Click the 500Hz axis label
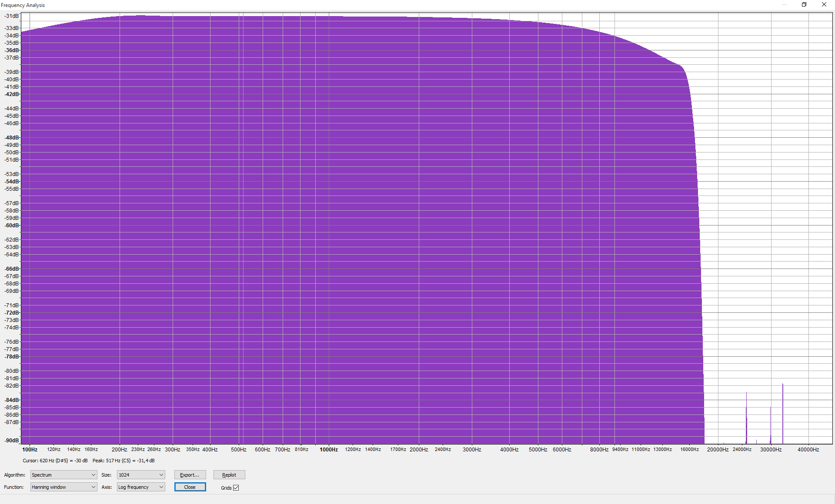This screenshot has height=504, width=835. pyautogui.click(x=239, y=450)
